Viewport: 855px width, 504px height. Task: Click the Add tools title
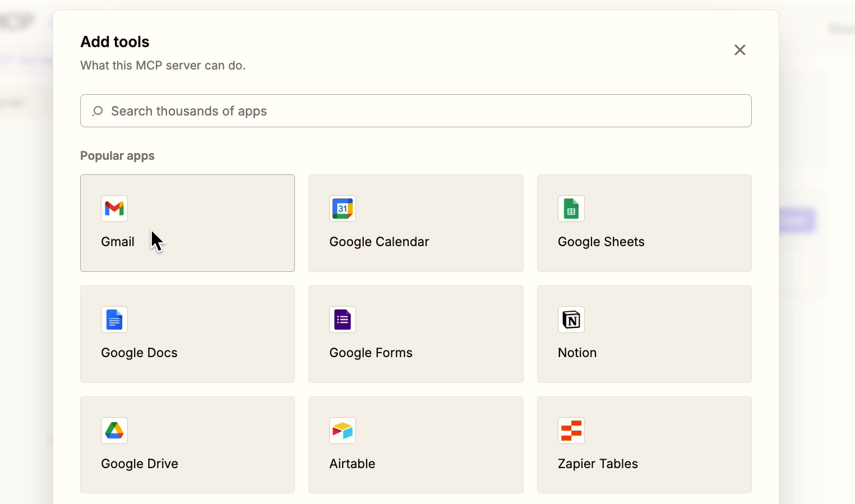tap(115, 42)
